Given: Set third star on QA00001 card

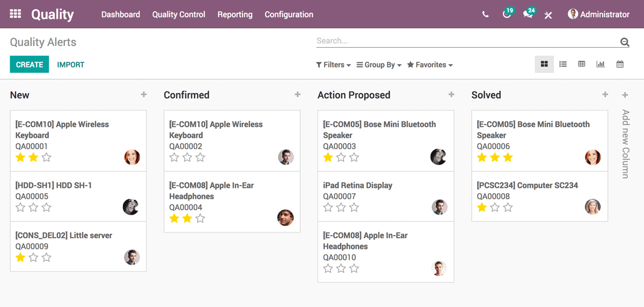Looking at the screenshot, I should point(47,157).
